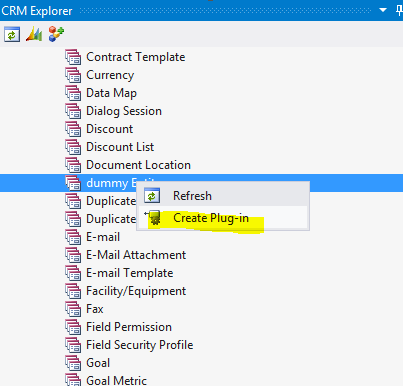This screenshot has width=403, height=386.
Task: Select the Dialog Session entity
Action: (124, 111)
